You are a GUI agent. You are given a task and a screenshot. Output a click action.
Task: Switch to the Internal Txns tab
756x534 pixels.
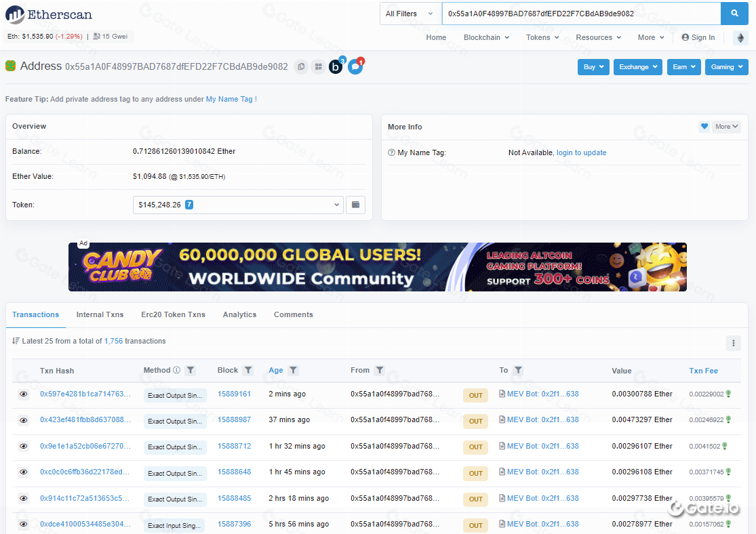pyautogui.click(x=100, y=314)
